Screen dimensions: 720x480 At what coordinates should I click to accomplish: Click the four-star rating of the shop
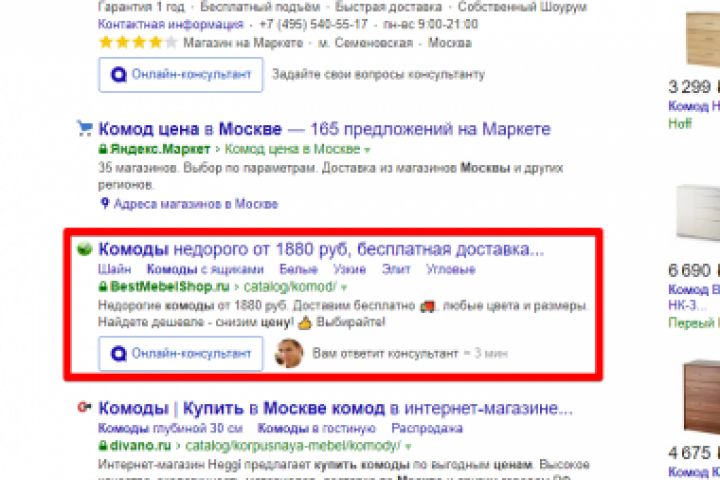click(x=138, y=43)
